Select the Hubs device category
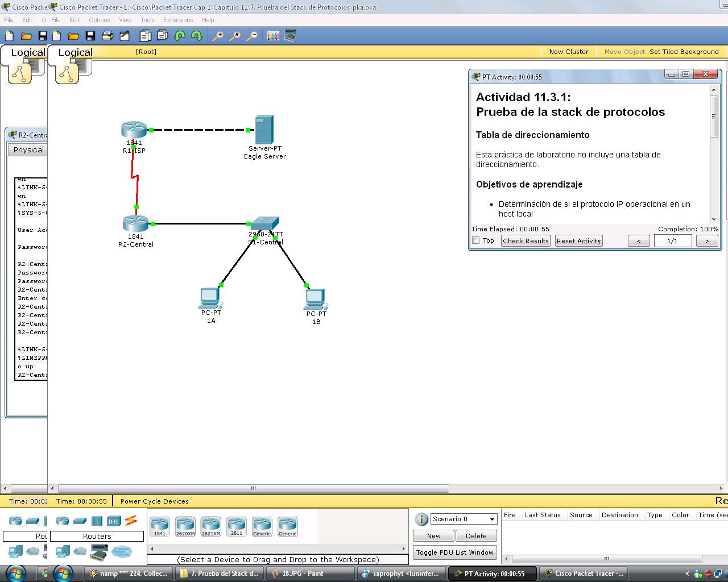728x582 pixels. [97, 521]
